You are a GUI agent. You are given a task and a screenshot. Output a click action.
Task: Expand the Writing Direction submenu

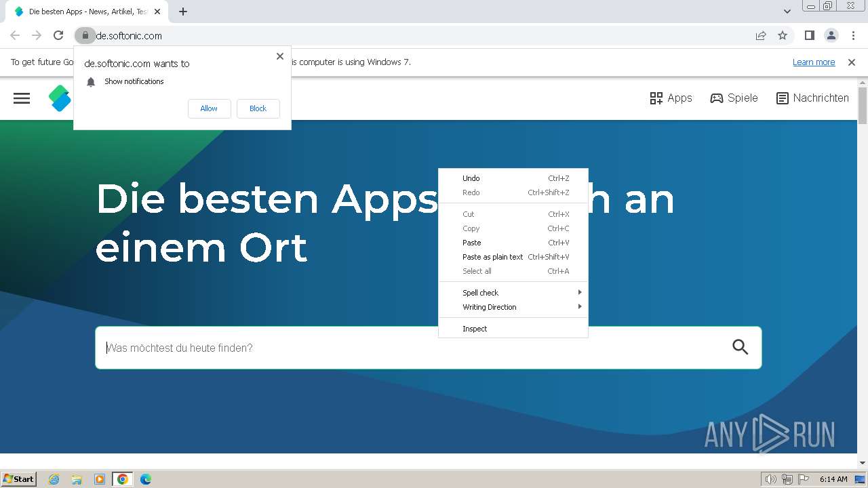(x=513, y=307)
